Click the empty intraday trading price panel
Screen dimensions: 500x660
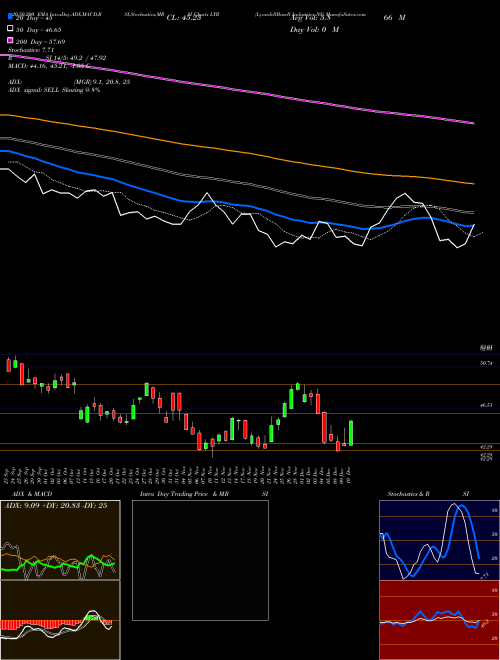(x=200, y=560)
